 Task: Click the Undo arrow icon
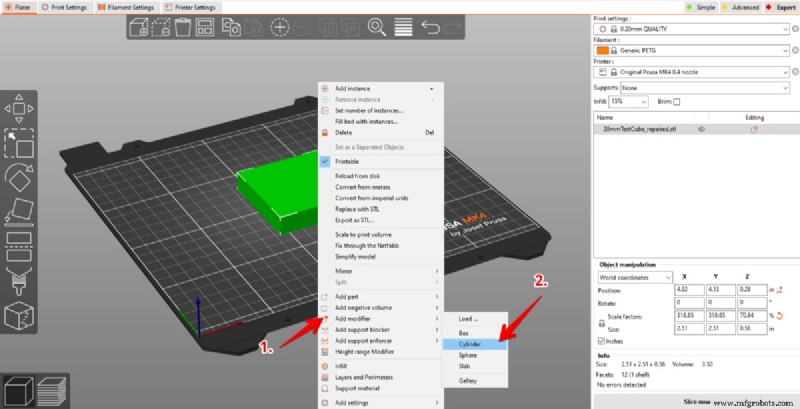(430, 27)
